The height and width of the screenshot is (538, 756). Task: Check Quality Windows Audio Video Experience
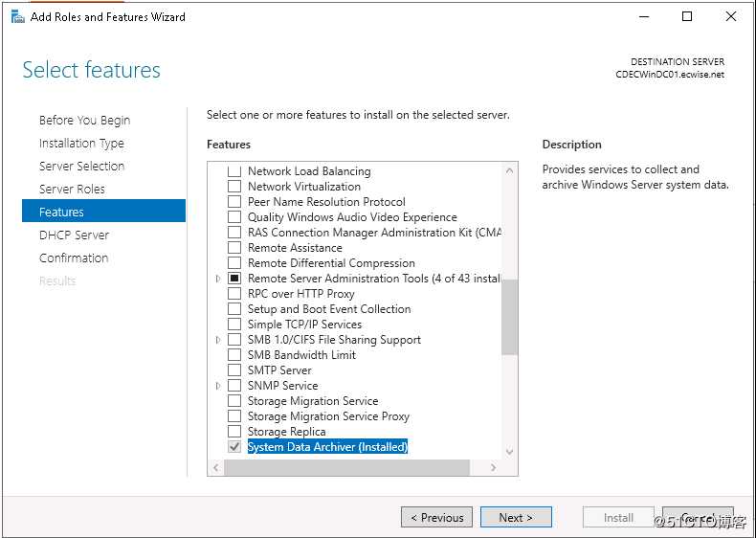point(234,217)
